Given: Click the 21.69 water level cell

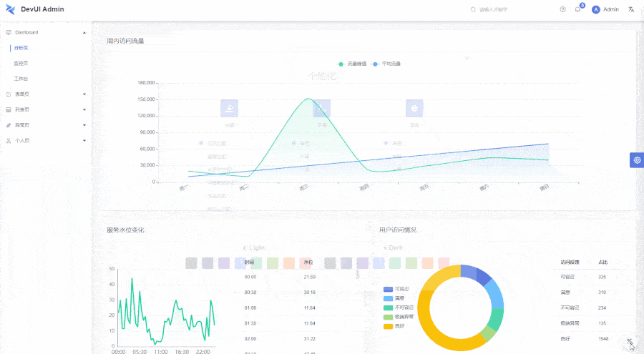Looking at the screenshot, I should click(x=310, y=277).
